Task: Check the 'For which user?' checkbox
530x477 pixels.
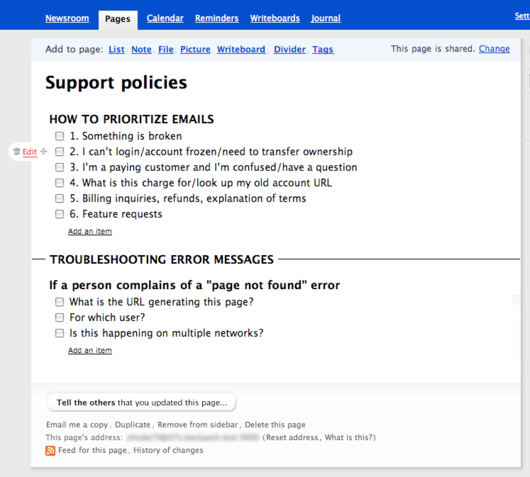Action: (x=59, y=317)
